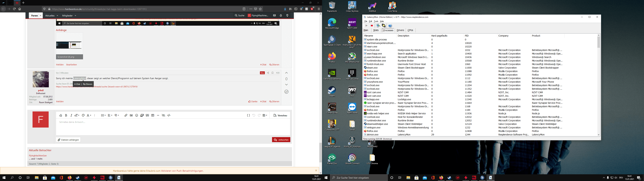
Task: Click the grayed Start monitor play icon in LatencyMon
Action: tap(366, 26)
